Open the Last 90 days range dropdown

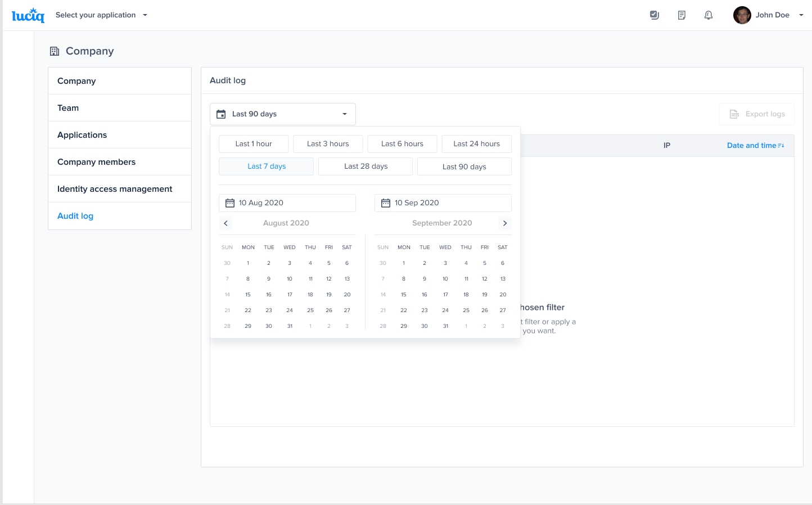(x=283, y=114)
